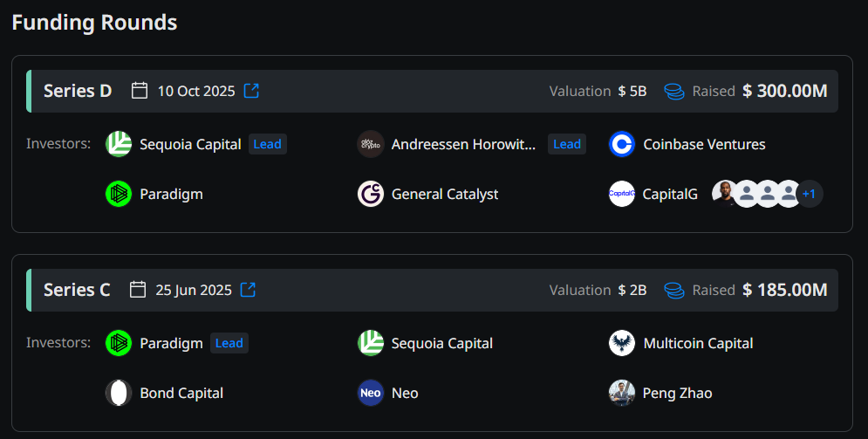This screenshot has height=439, width=868.
Task: Click the Bond Capital logo icon
Action: pos(119,393)
